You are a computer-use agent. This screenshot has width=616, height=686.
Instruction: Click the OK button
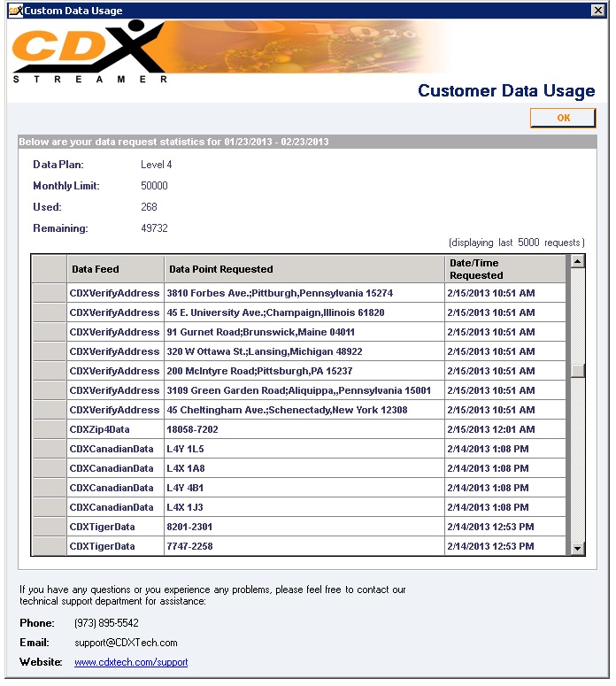[563, 118]
